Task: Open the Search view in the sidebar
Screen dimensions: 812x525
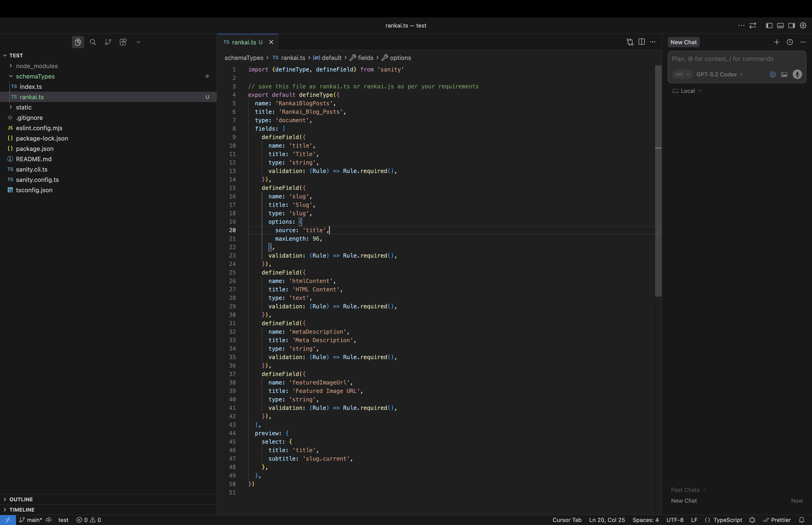Action: tap(93, 42)
